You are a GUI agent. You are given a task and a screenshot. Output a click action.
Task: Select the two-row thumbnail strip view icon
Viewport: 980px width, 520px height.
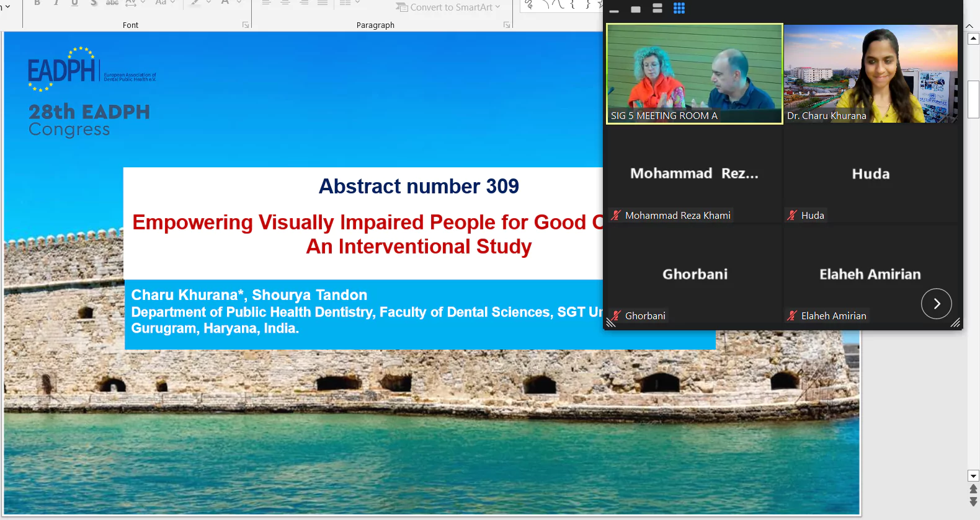pyautogui.click(x=657, y=9)
